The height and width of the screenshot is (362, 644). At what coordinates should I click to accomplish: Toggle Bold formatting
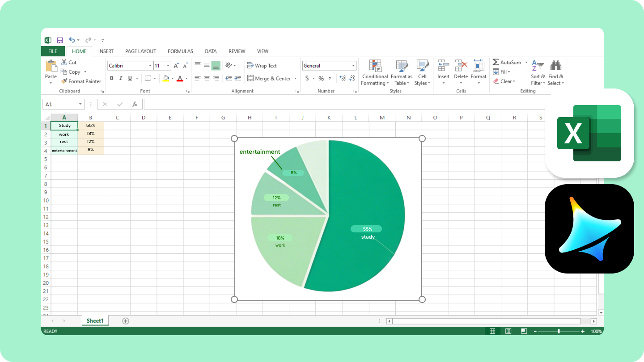[x=112, y=78]
